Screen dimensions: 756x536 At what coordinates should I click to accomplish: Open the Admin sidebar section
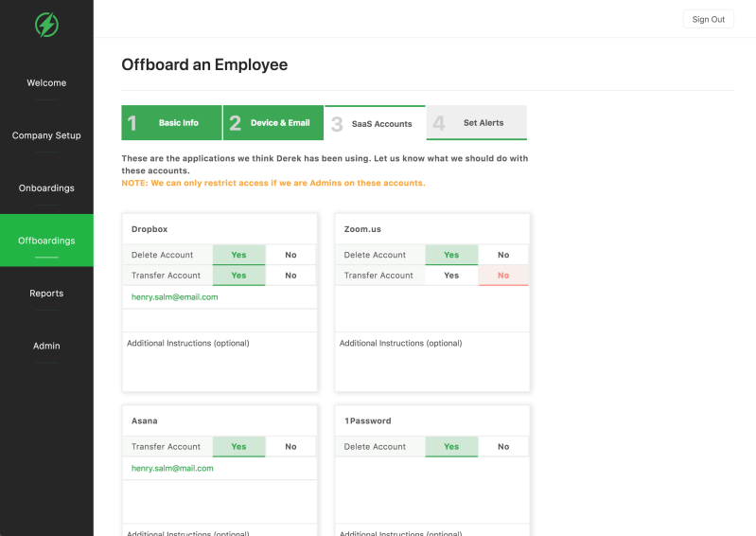click(x=46, y=346)
